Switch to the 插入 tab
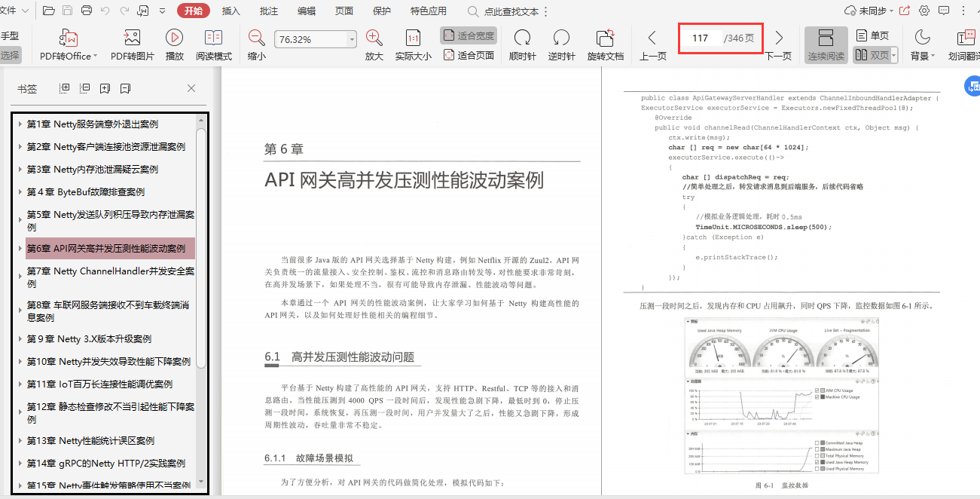 [x=231, y=11]
